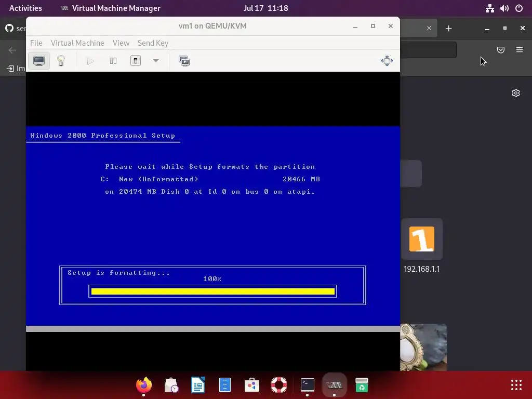The width and height of the screenshot is (532, 399).
Task: Open the Software store dock icon
Action: (x=252, y=385)
